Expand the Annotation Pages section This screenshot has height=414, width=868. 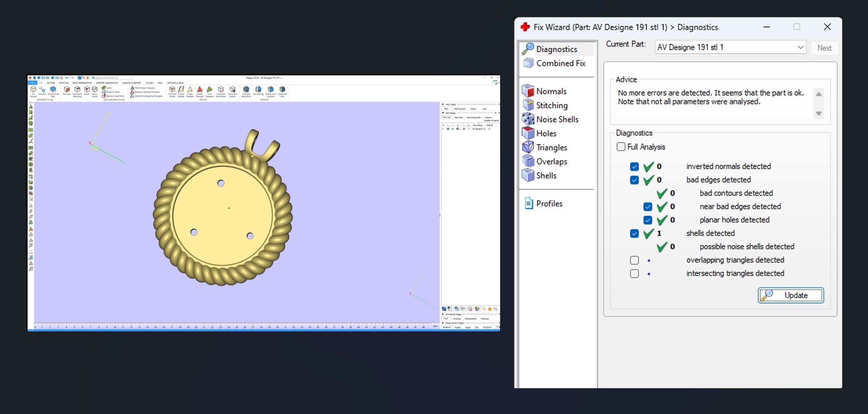[443, 314]
